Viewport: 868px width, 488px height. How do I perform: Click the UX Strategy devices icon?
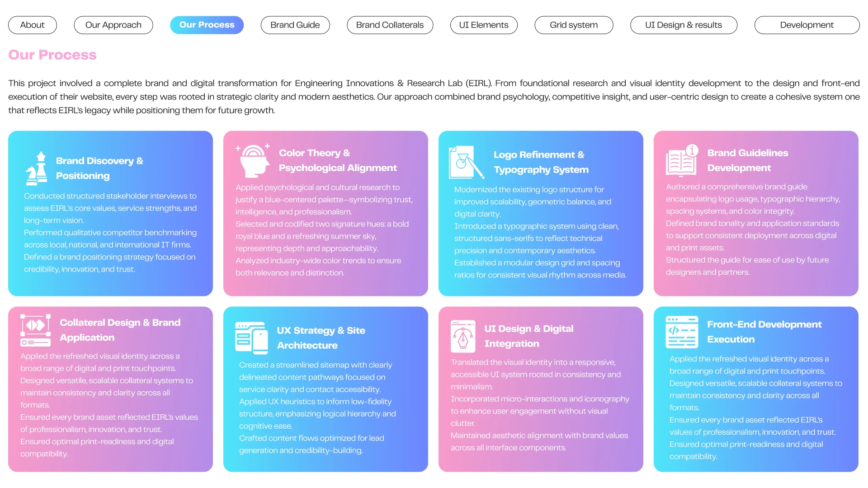click(251, 338)
